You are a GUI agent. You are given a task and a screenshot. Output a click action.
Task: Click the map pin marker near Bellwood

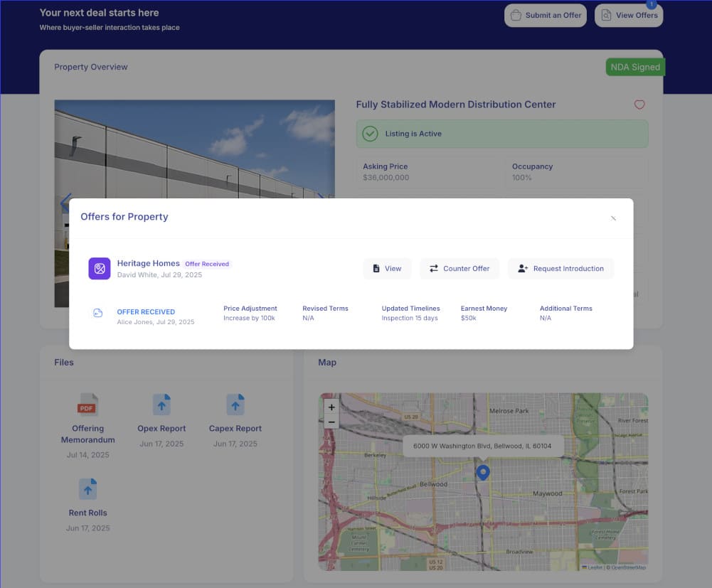point(483,472)
